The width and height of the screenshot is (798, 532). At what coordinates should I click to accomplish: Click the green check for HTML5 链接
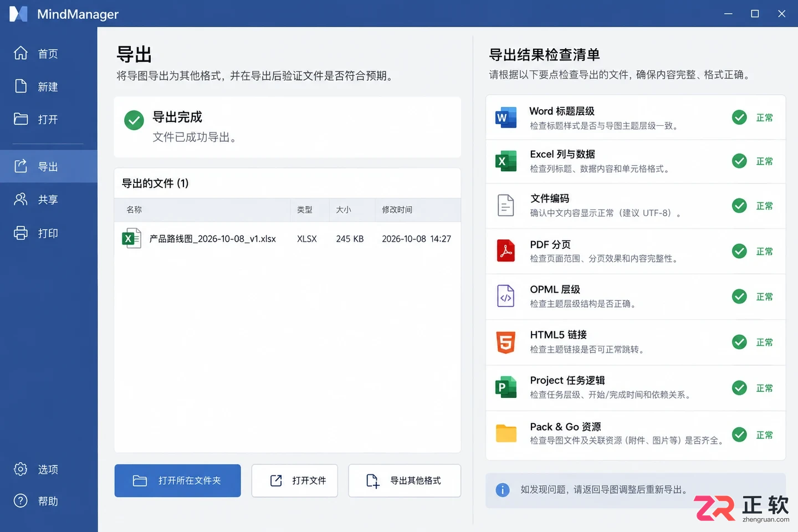[x=739, y=342]
